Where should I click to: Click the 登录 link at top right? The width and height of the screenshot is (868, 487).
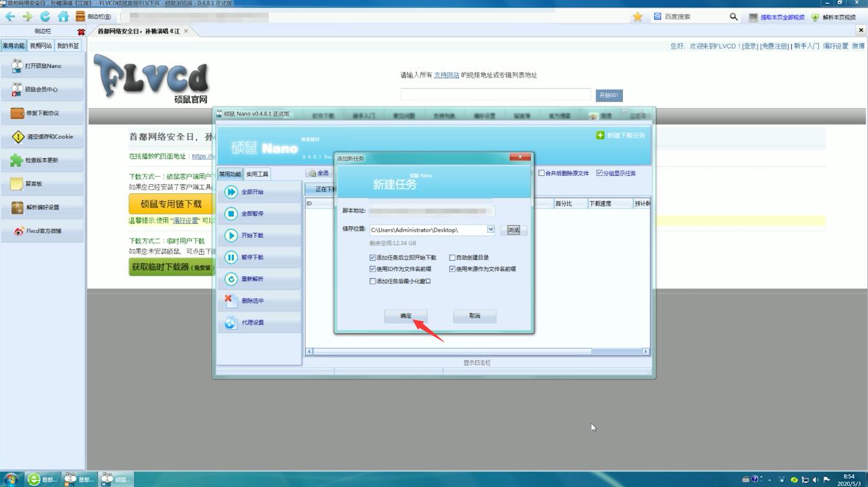(x=750, y=46)
